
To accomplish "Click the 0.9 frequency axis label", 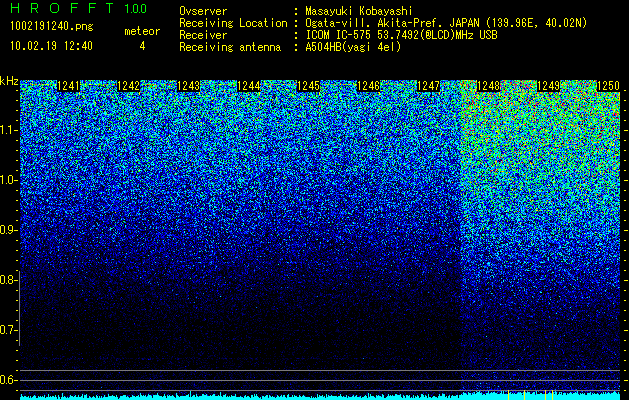I will pyautogui.click(x=8, y=230).
